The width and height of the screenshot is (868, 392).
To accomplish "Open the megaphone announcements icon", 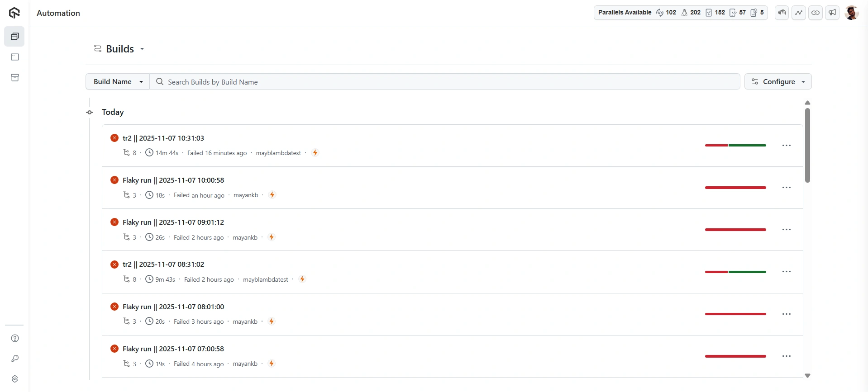I will click(832, 13).
